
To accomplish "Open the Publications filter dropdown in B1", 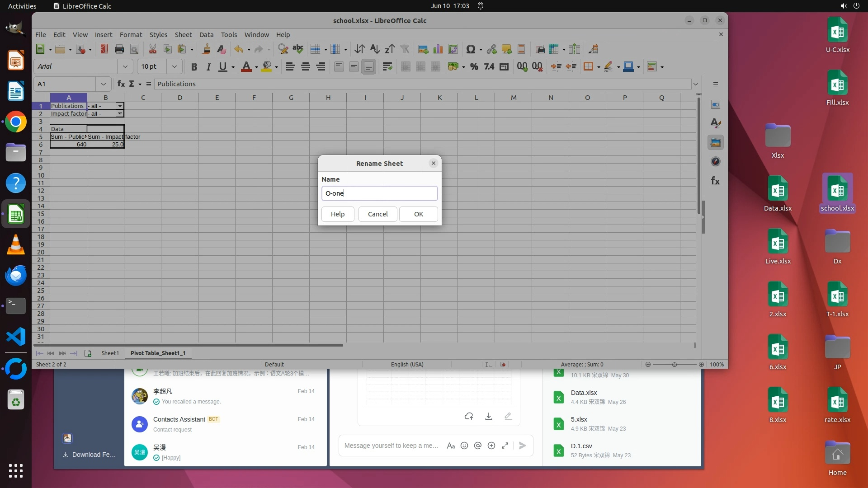I will pos(120,106).
